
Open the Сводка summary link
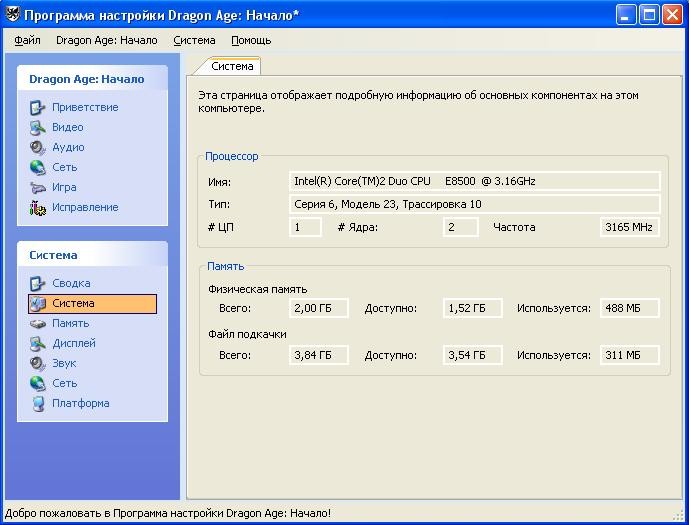click(71, 283)
